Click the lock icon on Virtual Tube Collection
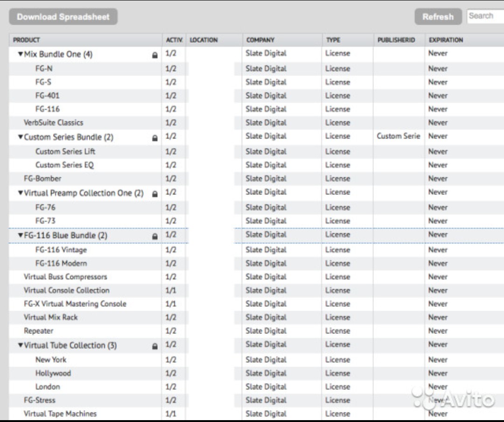Screen dimensions: 504x422 click(154, 346)
